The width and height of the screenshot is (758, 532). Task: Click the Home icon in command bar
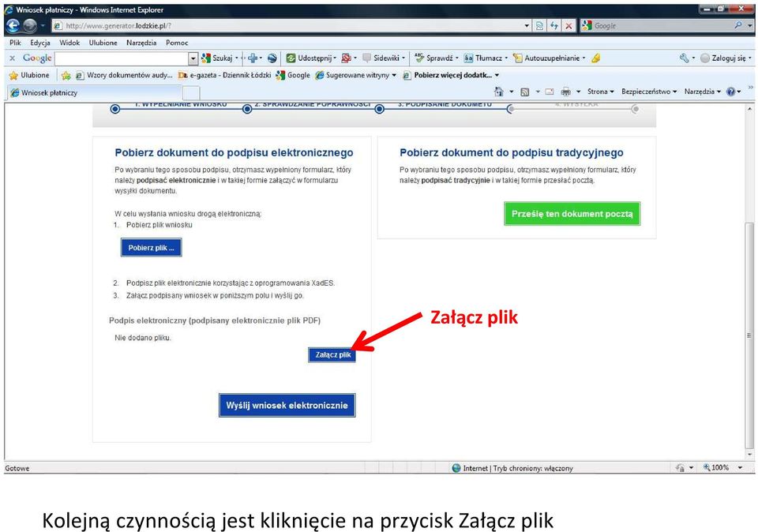click(498, 92)
